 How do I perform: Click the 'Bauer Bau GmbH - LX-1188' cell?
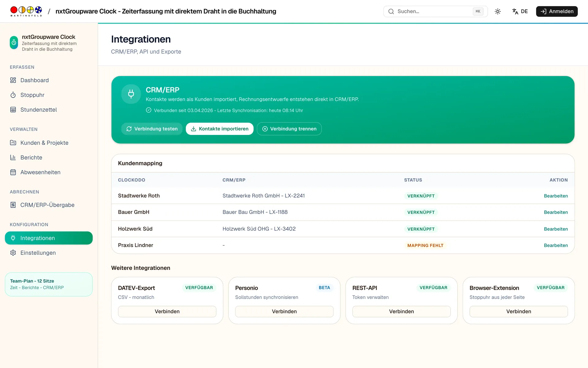[255, 212]
